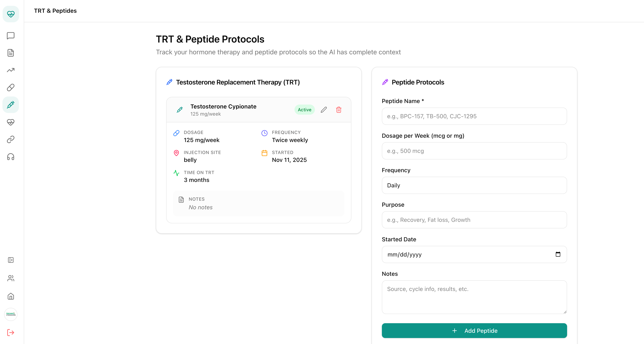
Task: Delete Testosterone Cypionate using the trash icon
Action: click(x=339, y=110)
